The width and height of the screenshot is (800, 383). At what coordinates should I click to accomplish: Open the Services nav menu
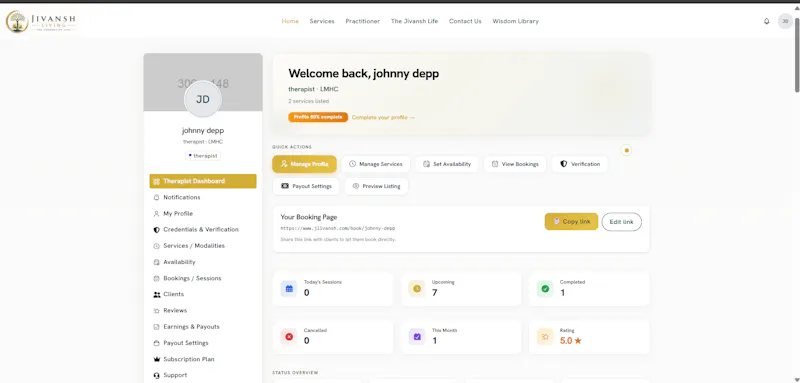(x=322, y=21)
